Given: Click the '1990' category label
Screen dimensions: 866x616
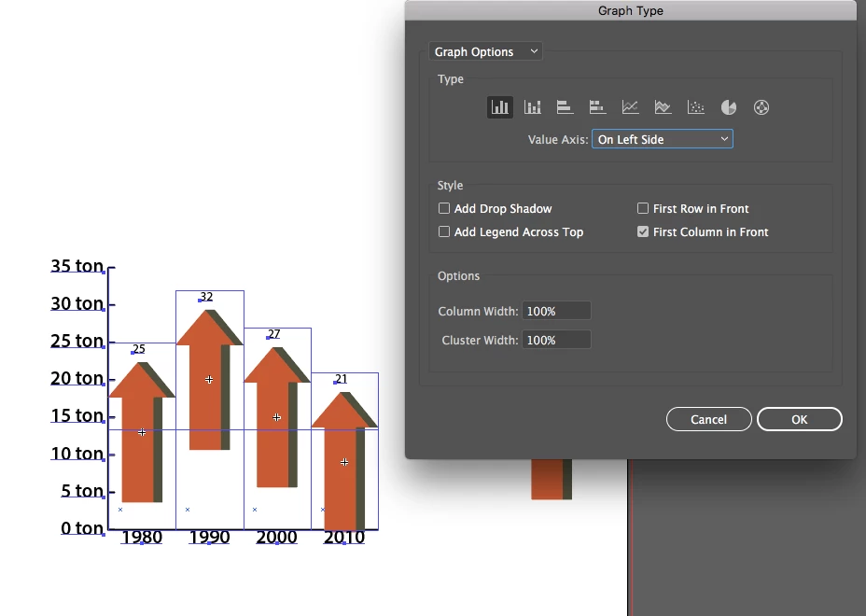Looking at the screenshot, I should (209, 537).
